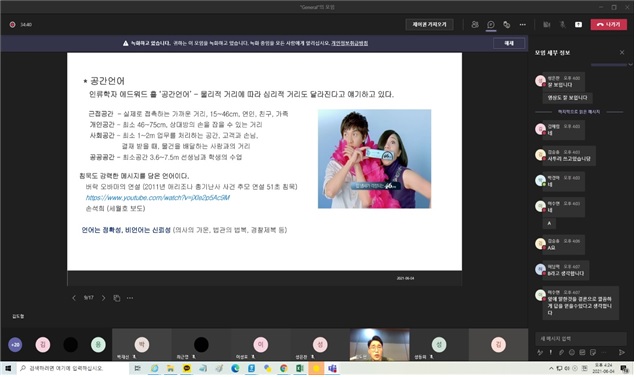
Task: Open the Windows Start menu
Action: (x=8, y=368)
